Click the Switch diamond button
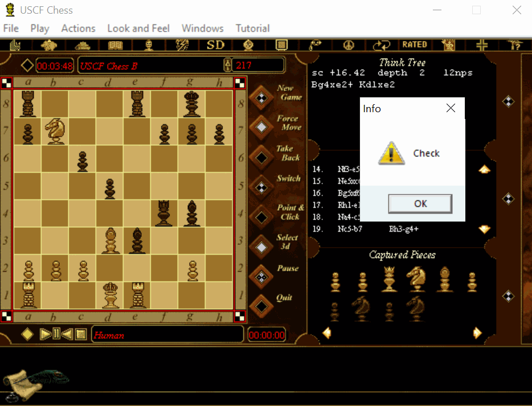The height and width of the screenshot is (406, 532). click(261, 187)
